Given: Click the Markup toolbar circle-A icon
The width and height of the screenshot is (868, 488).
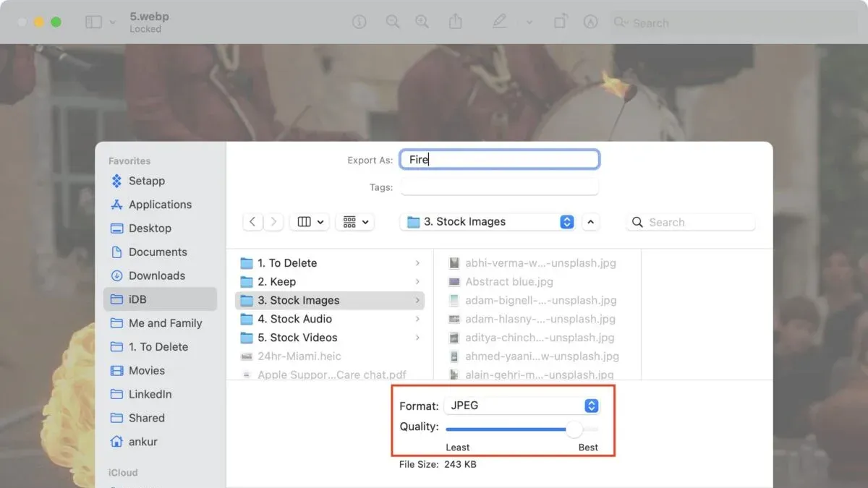Looking at the screenshot, I should pos(591,22).
